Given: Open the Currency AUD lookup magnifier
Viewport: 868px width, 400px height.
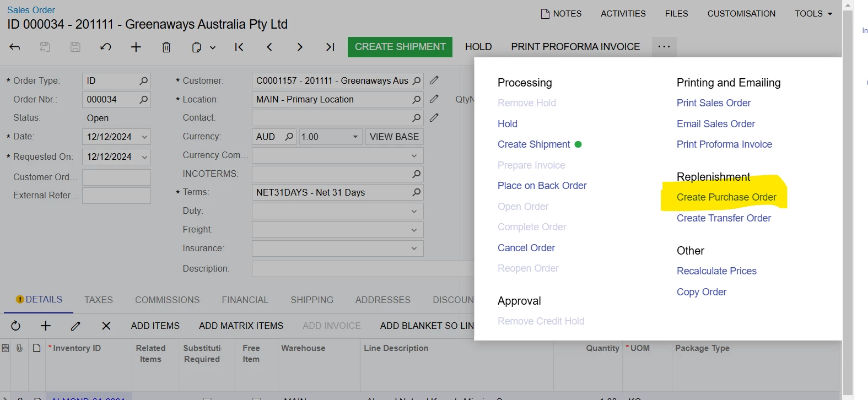Looking at the screenshot, I should point(289,137).
